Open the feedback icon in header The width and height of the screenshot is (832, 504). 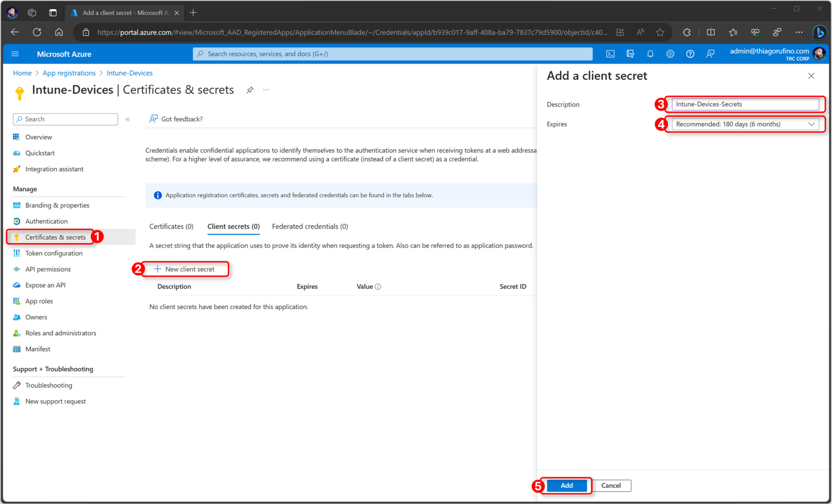pyautogui.click(x=710, y=54)
